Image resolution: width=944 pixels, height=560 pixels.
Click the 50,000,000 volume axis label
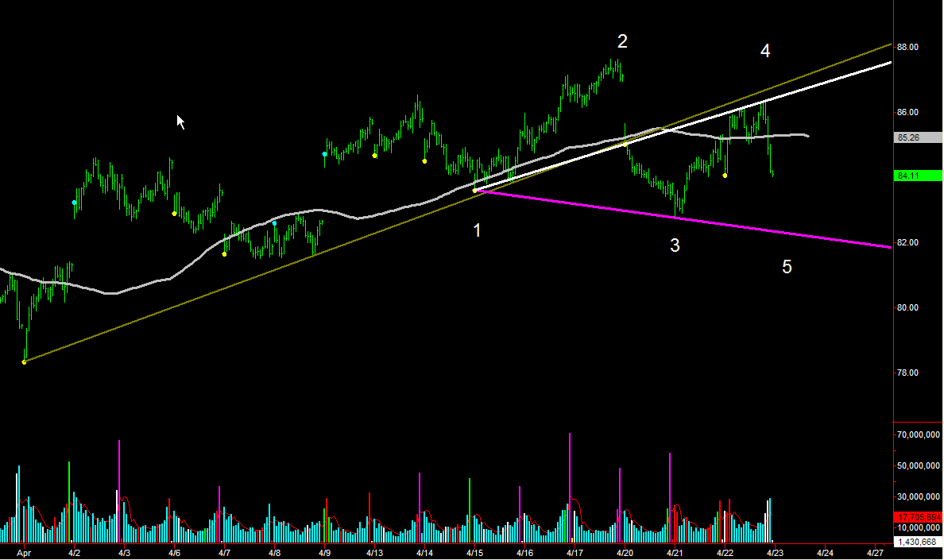click(x=918, y=465)
